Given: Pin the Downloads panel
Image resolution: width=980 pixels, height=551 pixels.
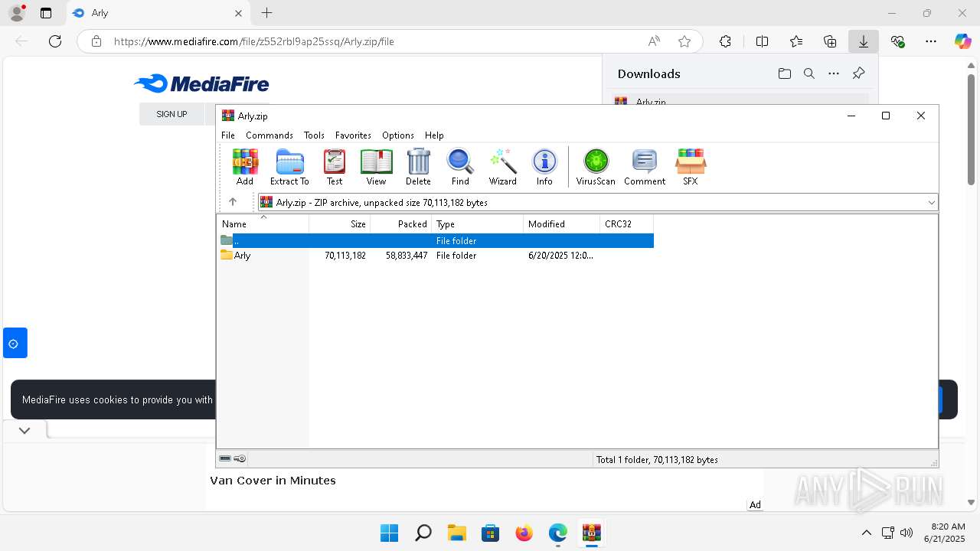Looking at the screenshot, I should [858, 73].
